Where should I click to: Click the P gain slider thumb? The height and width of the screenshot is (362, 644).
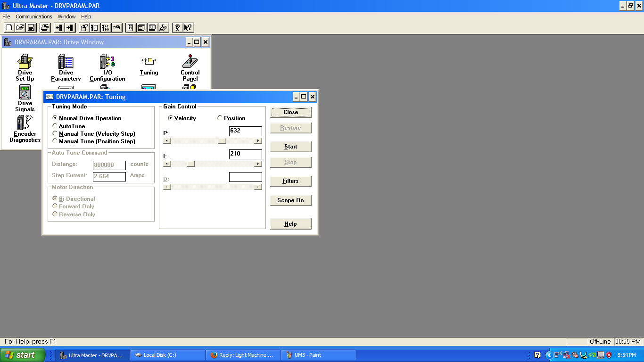tap(223, 140)
